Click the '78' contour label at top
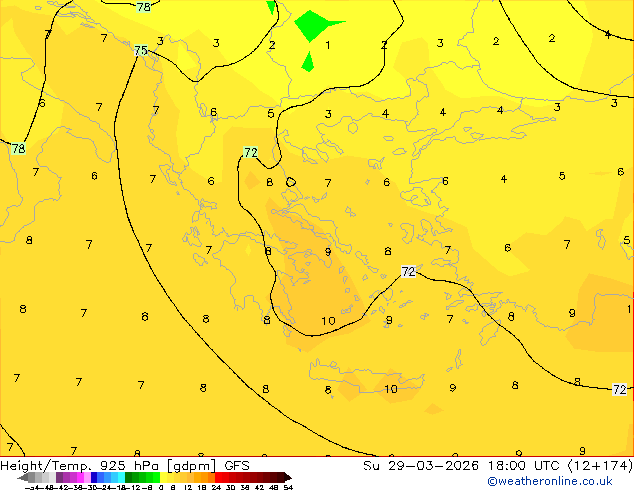 (x=144, y=7)
